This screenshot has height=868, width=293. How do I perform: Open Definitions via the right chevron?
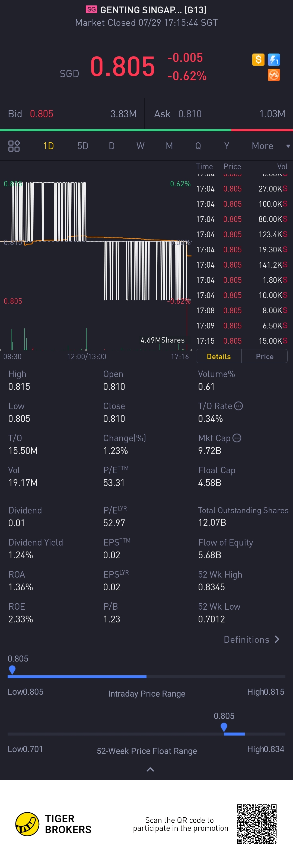pos(277,639)
